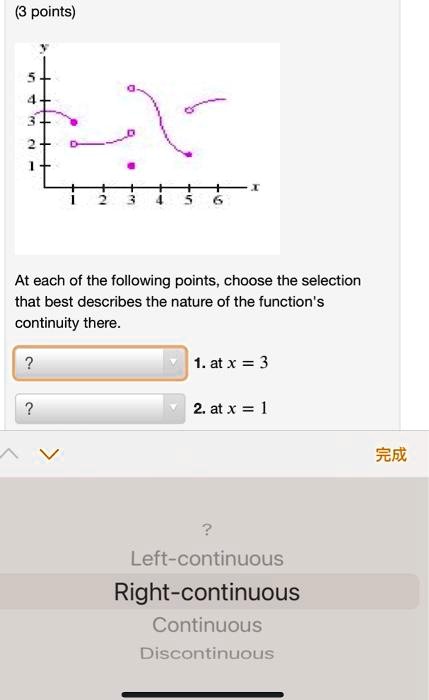The image size is (429, 700).
Task: Tap the function graph image
Action: coord(147,149)
